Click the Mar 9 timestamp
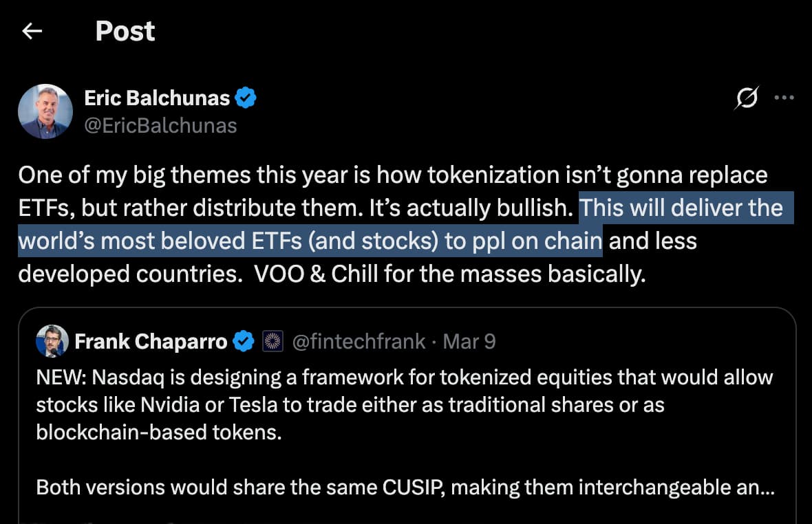This screenshot has height=524, width=812. pyautogui.click(x=469, y=341)
